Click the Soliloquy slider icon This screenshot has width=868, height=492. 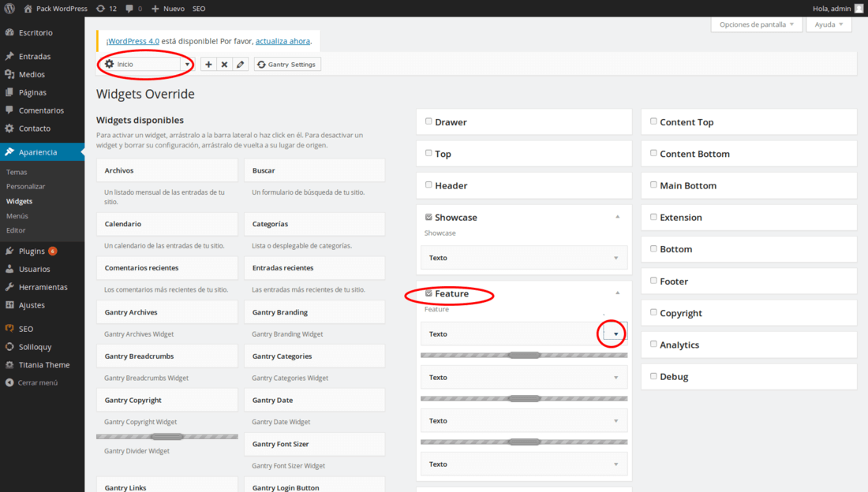pos(9,347)
